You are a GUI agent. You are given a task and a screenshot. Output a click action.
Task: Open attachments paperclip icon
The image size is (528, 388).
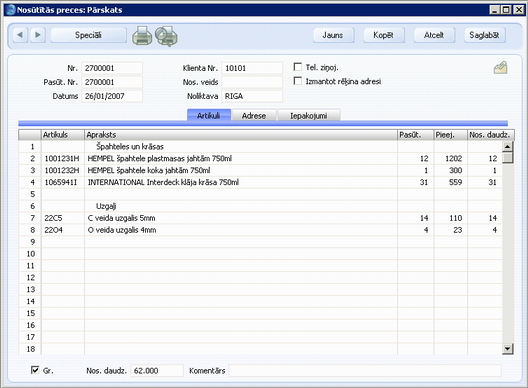(x=500, y=68)
